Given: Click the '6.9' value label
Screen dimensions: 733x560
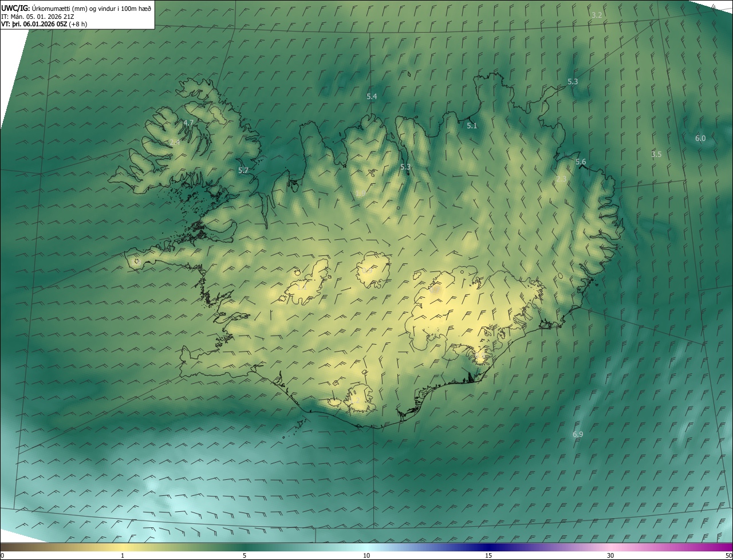Looking at the screenshot, I should click(x=578, y=435).
